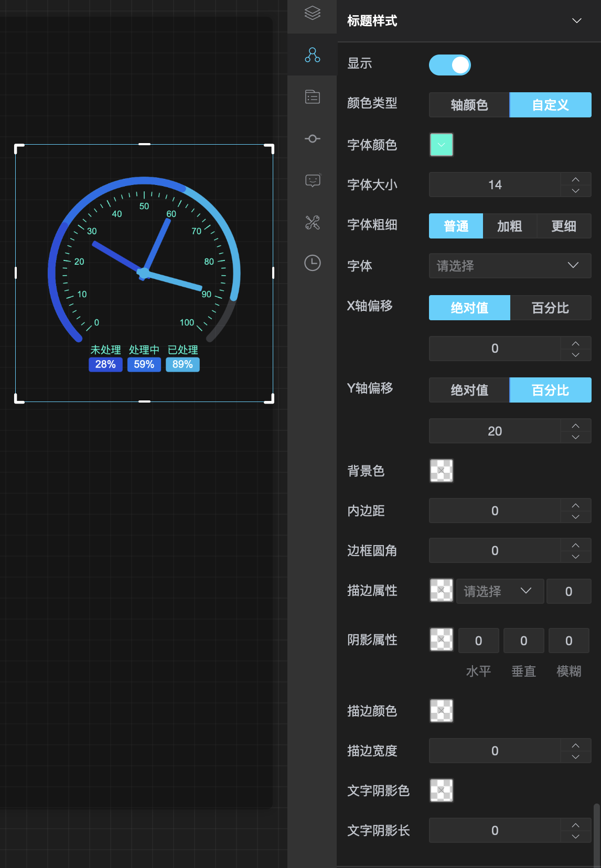The image size is (601, 868).
Task: Decrease 文字阴影长 with down arrow
Action: (576, 837)
